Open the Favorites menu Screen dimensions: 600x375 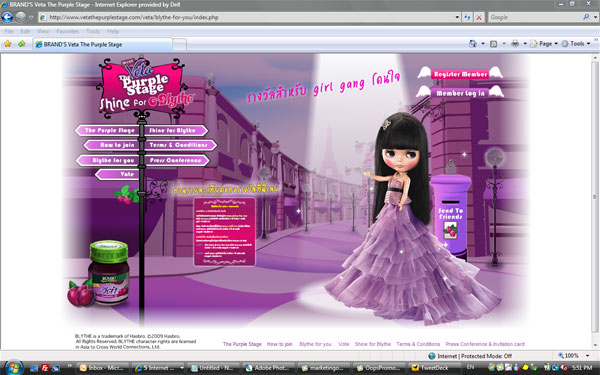[67, 31]
